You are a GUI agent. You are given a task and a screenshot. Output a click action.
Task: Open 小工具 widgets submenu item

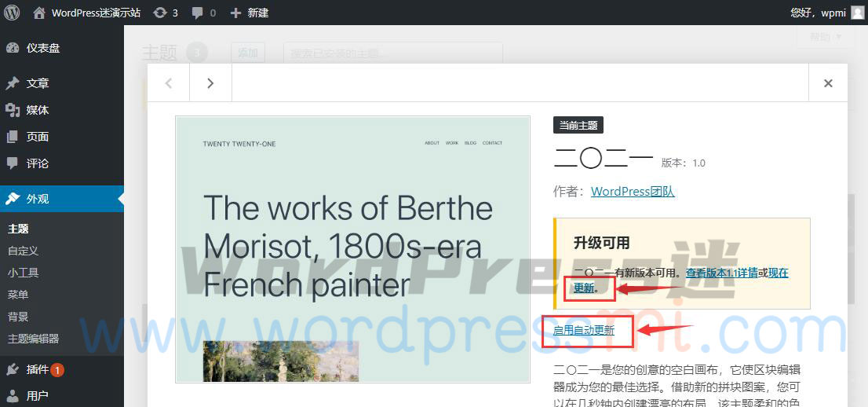23,273
